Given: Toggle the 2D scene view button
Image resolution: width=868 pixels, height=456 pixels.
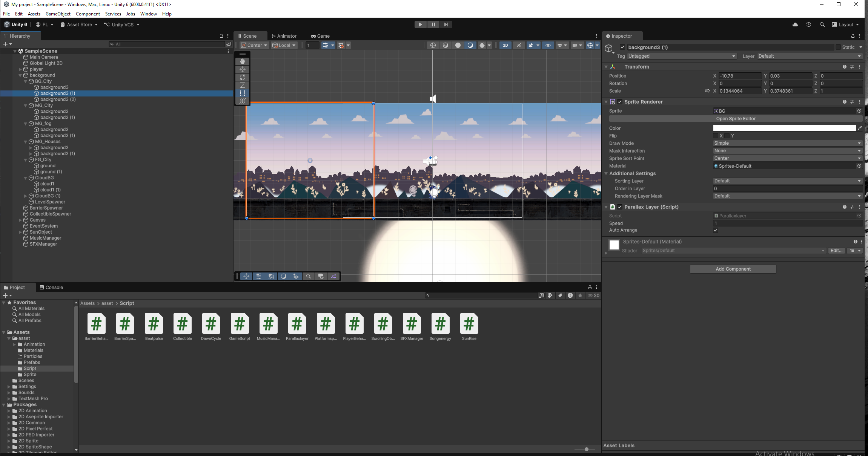Looking at the screenshot, I should [x=505, y=45].
